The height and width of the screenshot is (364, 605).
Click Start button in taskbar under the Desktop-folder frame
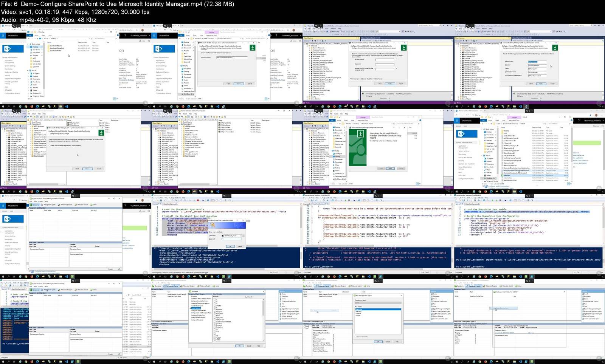click(x=3, y=107)
